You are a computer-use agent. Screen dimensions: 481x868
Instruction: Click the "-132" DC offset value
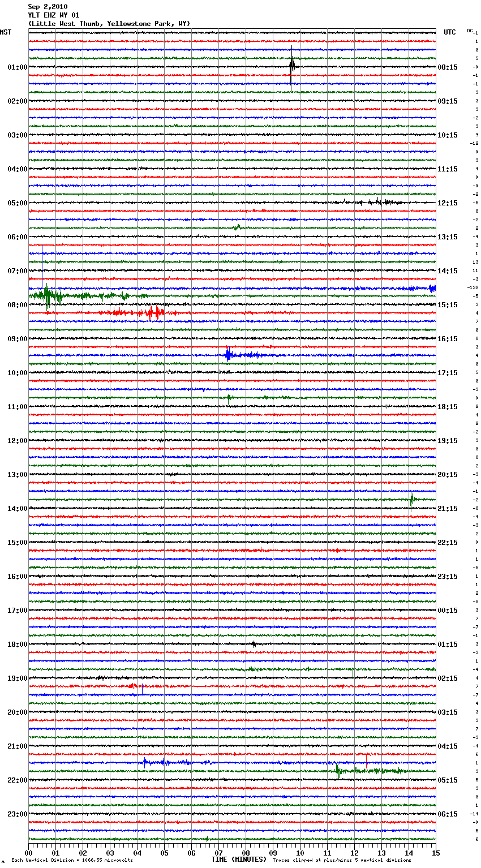click(473, 288)
